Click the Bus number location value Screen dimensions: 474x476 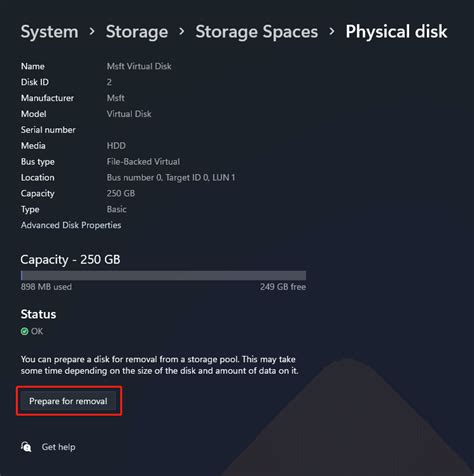tap(171, 178)
